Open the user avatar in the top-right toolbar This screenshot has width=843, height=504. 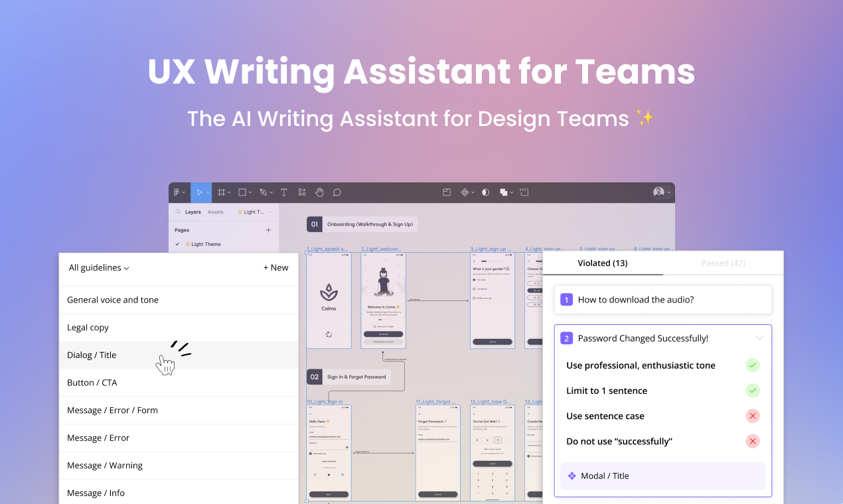coord(658,192)
